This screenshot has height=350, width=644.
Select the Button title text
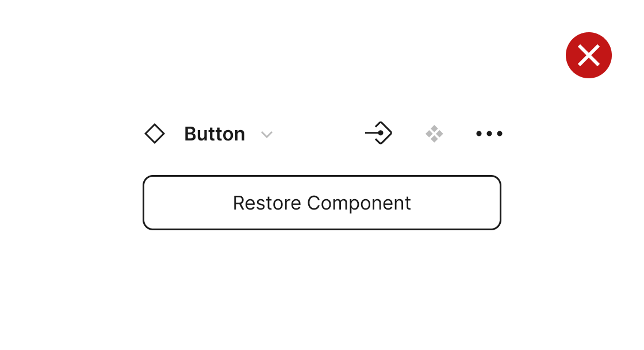[214, 134]
